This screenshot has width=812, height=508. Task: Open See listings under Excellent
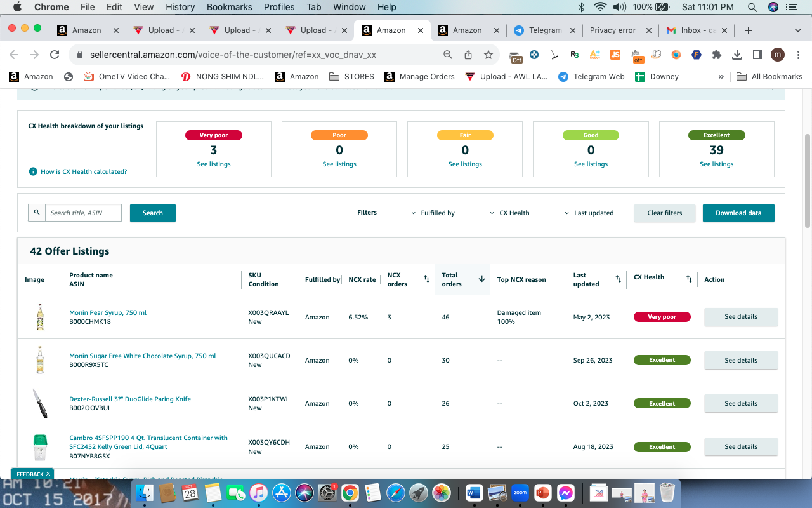coord(717,164)
